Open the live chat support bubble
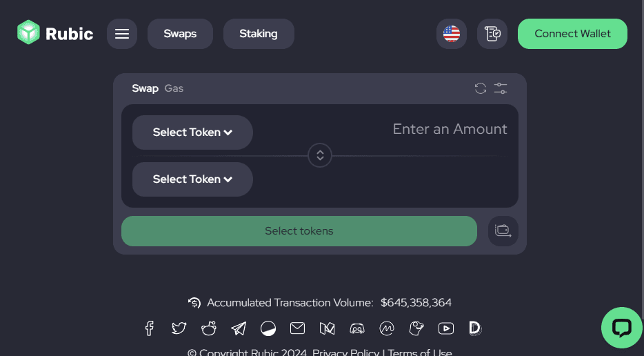The width and height of the screenshot is (644, 356). point(621,328)
